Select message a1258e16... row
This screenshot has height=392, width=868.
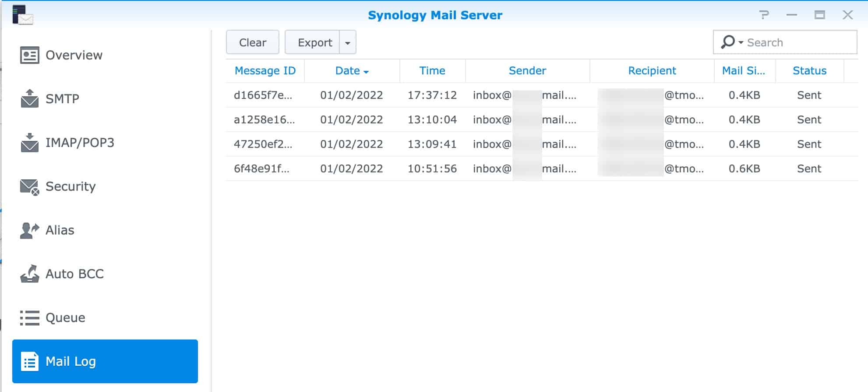click(x=542, y=119)
